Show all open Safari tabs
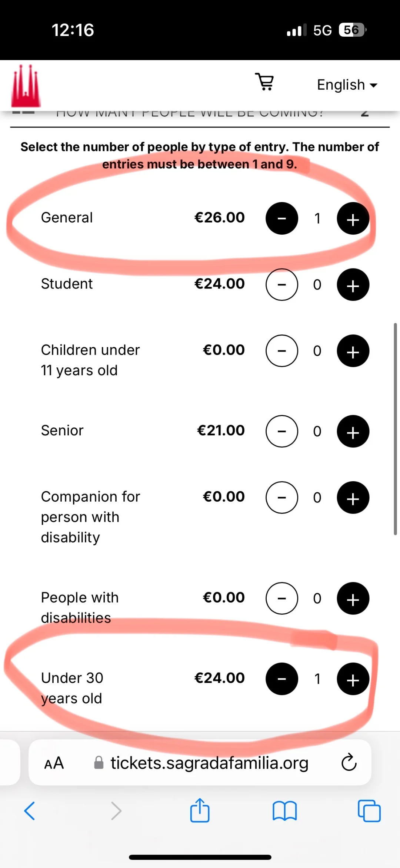The width and height of the screenshot is (400, 868). (369, 811)
